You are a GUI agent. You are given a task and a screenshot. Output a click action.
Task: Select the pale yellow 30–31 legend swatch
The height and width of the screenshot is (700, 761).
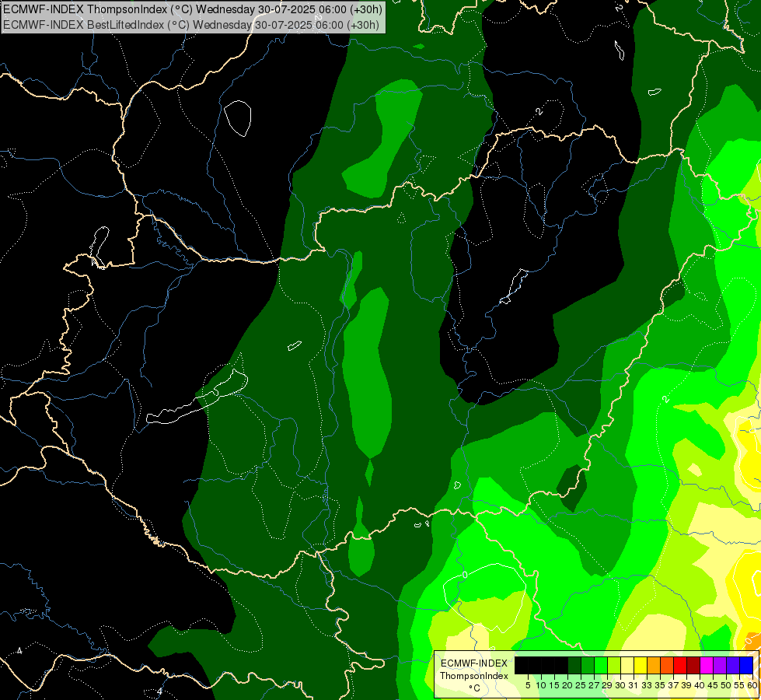click(x=627, y=665)
